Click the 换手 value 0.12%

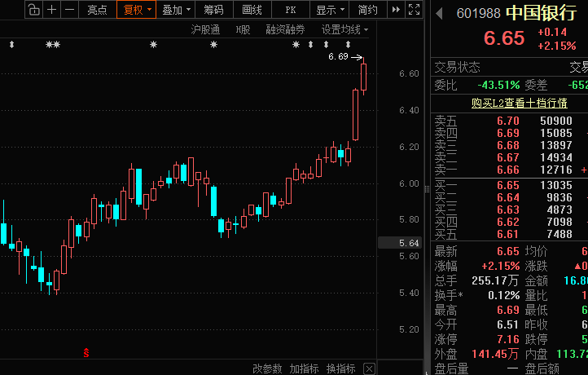coord(503,295)
